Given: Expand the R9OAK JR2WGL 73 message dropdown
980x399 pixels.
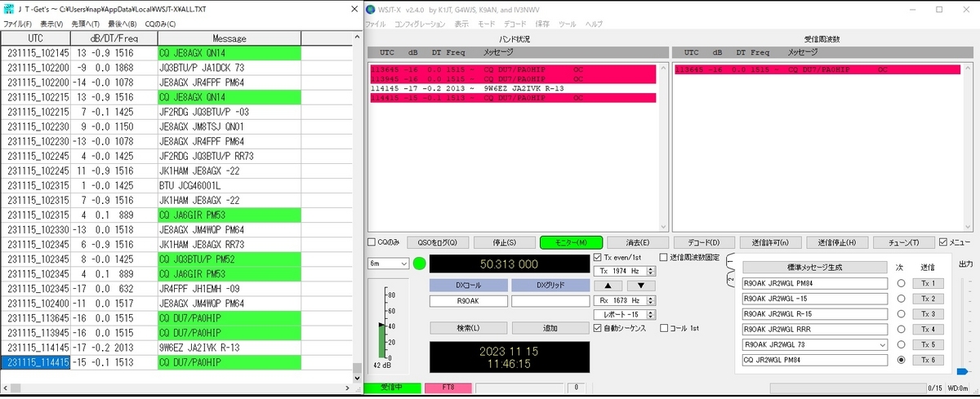Looking at the screenshot, I should click(881, 344).
